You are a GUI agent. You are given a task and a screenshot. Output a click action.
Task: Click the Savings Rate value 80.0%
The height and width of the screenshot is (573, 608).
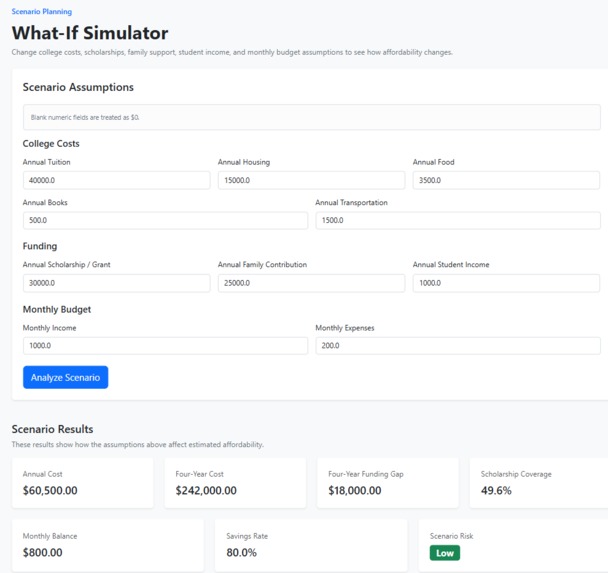pos(241,552)
